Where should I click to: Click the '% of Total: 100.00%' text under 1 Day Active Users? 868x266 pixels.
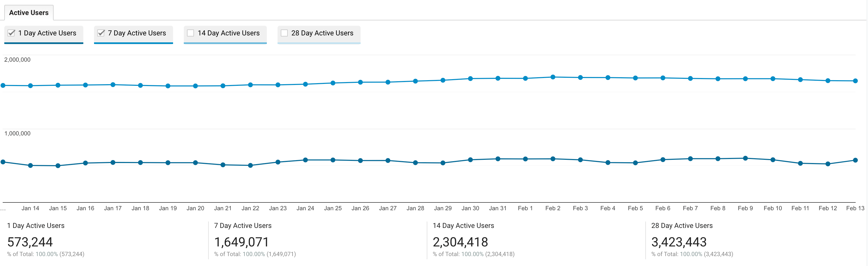pos(46,254)
